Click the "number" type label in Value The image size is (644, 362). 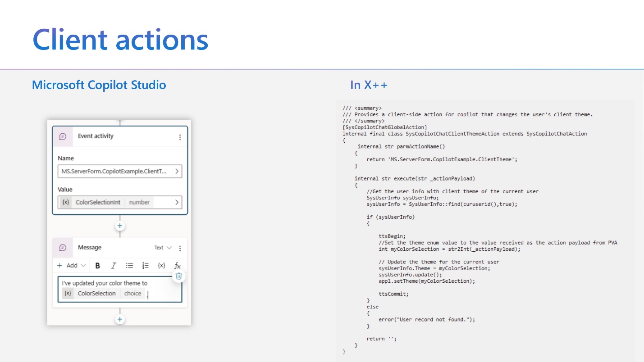tap(139, 202)
